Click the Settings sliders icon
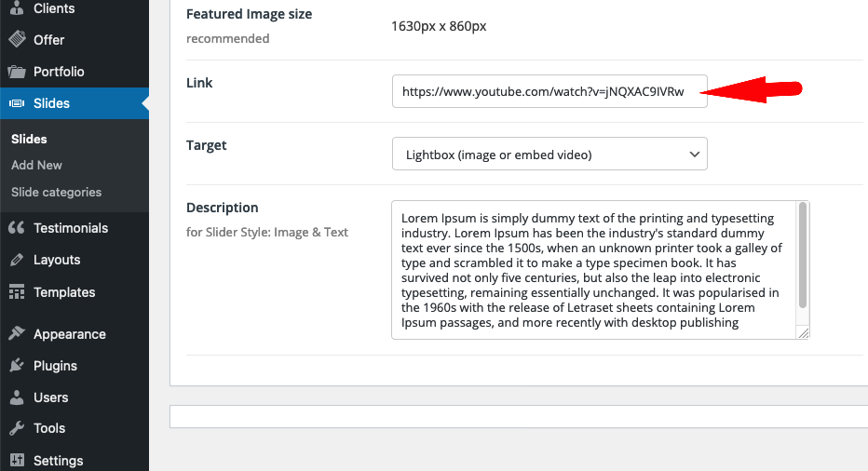This screenshot has height=471, width=868. [17, 460]
